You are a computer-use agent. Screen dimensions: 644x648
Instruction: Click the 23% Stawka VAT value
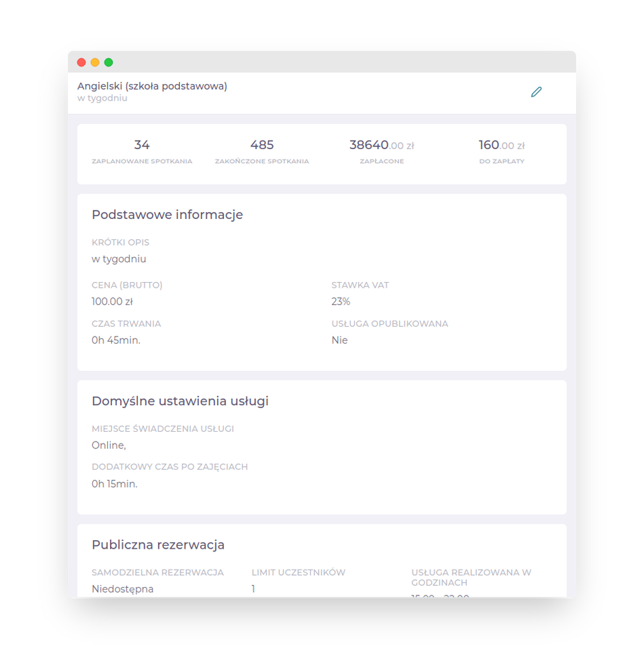tap(341, 302)
